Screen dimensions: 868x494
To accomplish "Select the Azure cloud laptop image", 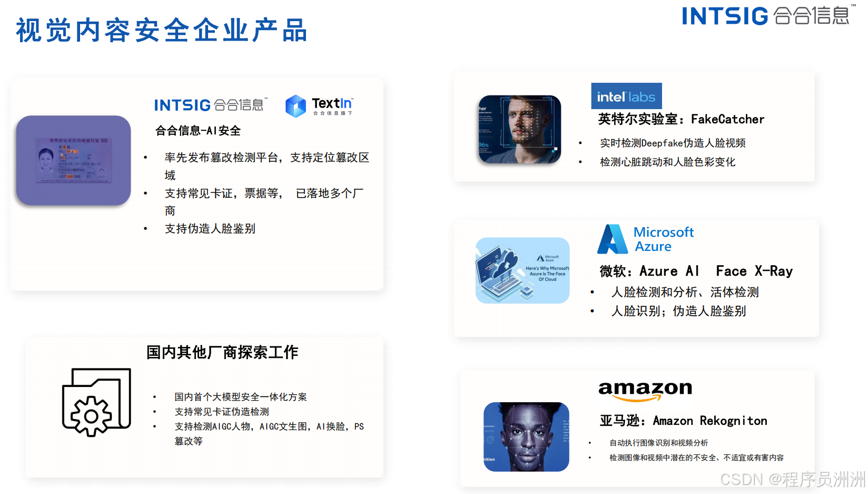I will click(522, 270).
